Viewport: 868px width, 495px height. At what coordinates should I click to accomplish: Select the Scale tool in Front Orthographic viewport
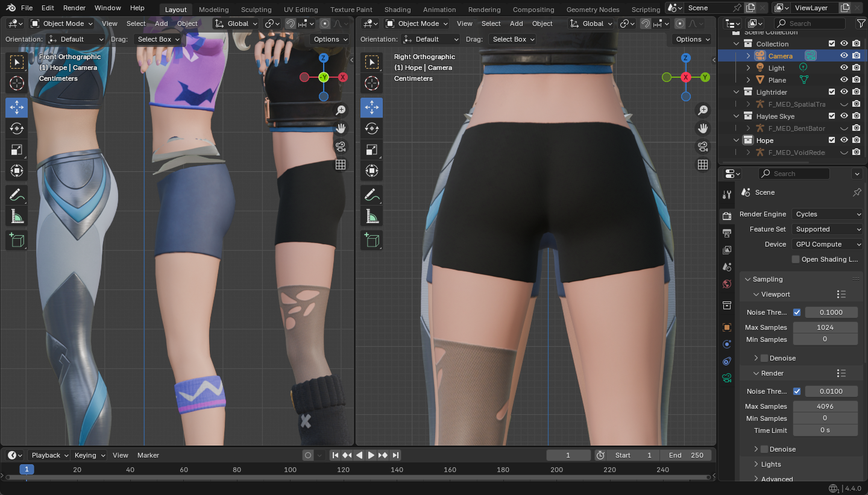(17, 150)
